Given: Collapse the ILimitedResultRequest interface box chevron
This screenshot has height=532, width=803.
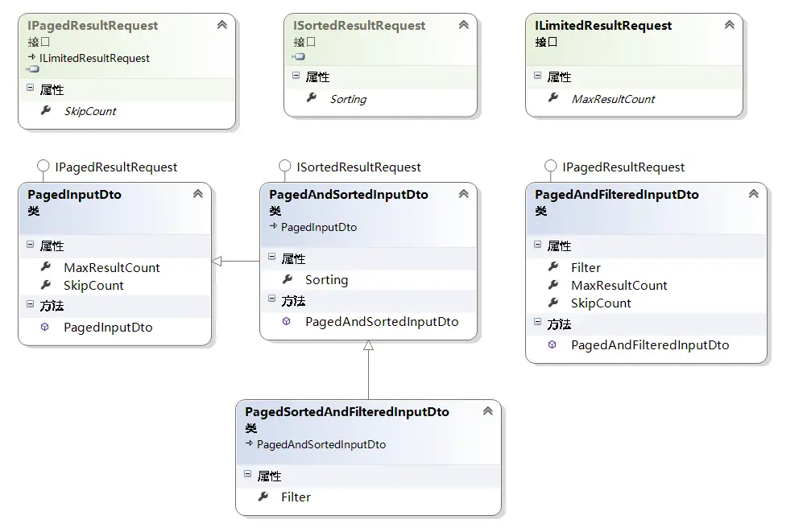Looking at the screenshot, I should pyautogui.click(x=729, y=25).
